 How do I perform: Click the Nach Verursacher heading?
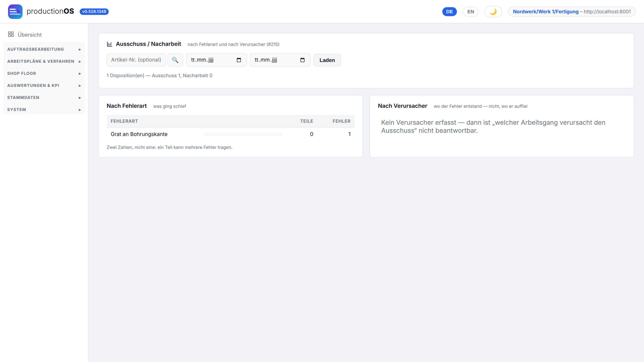402,106
